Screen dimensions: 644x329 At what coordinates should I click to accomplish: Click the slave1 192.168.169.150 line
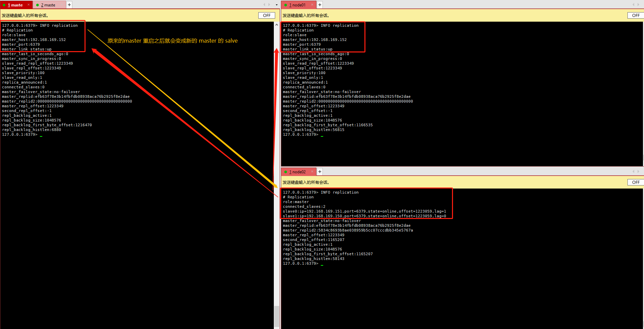point(364,216)
